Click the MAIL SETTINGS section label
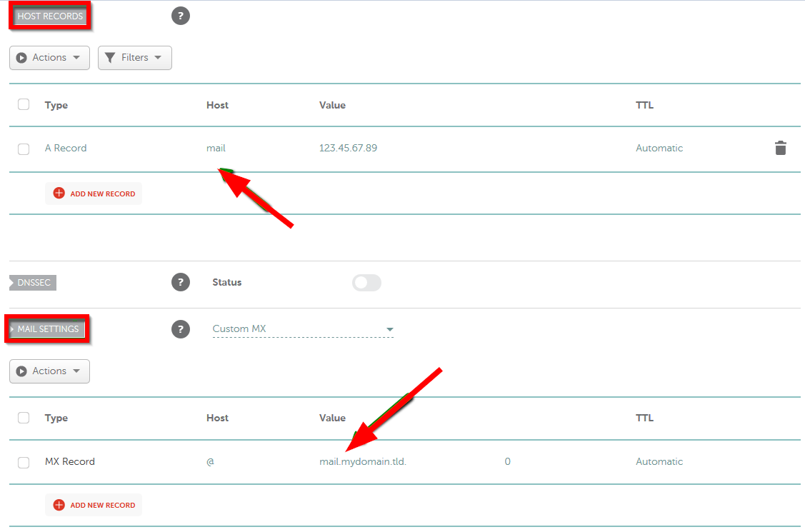Viewport: 805px width, 532px height. coord(48,329)
